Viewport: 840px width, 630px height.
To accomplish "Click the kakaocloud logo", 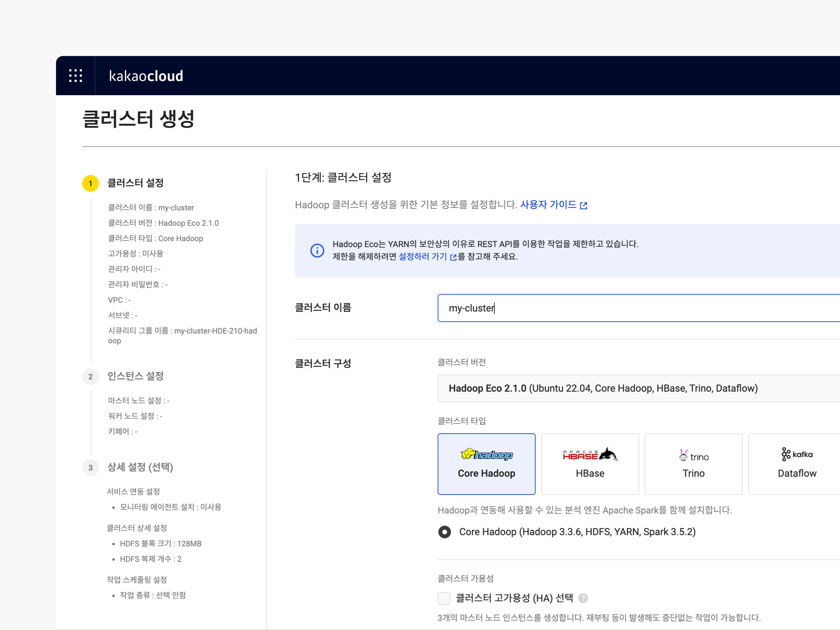I will click(146, 76).
